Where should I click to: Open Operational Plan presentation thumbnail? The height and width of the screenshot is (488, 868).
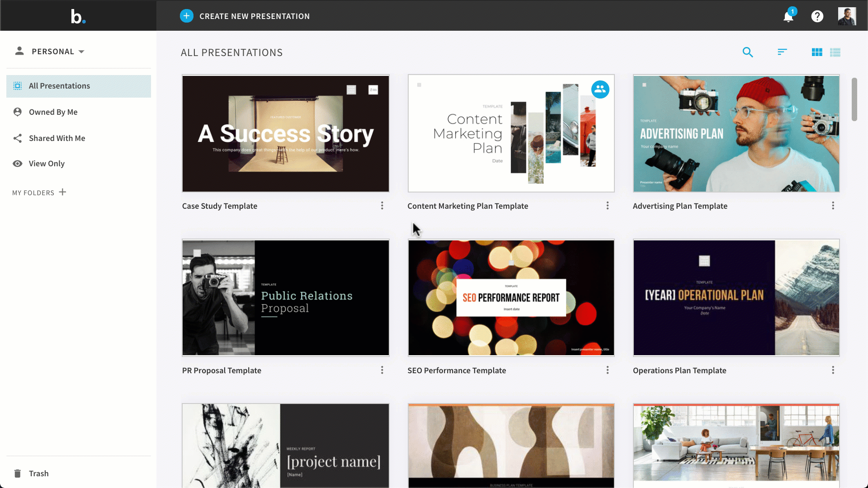pyautogui.click(x=736, y=298)
